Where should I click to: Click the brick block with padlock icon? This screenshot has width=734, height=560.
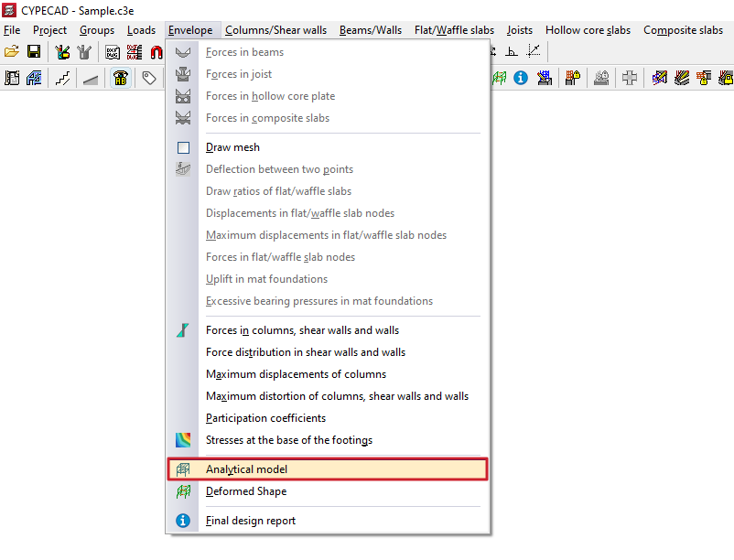point(704,78)
